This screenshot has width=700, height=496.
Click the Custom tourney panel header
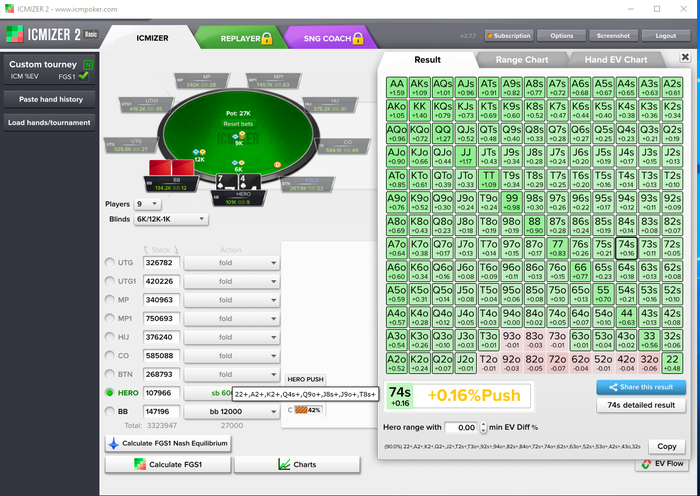pos(50,70)
